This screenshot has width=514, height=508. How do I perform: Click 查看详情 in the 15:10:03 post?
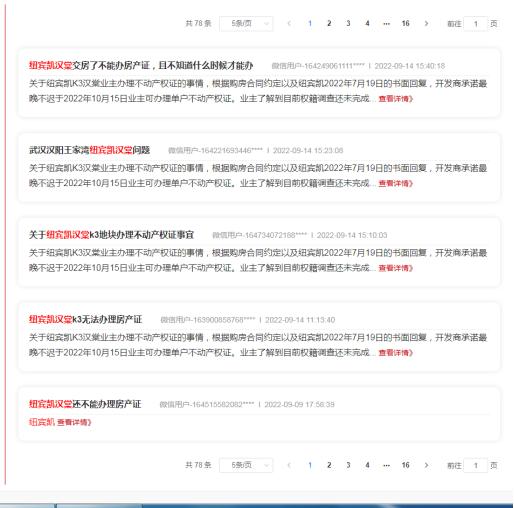[396, 268]
